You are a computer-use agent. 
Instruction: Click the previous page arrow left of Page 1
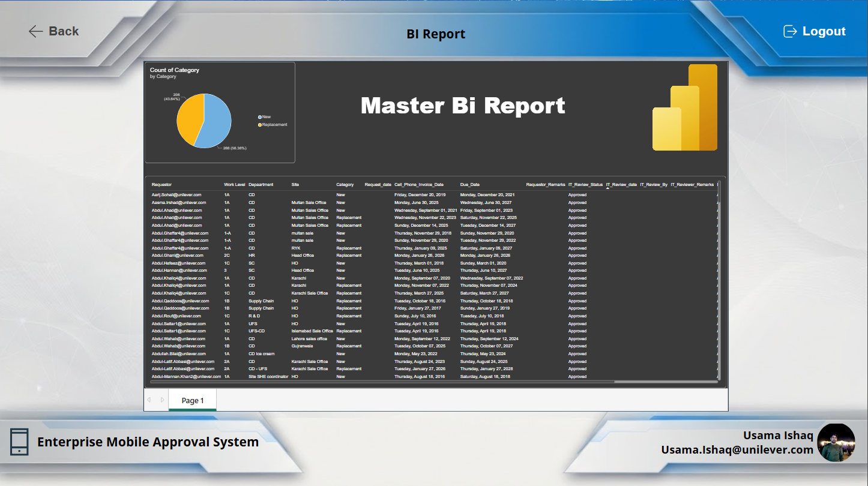(x=149, y=400)
